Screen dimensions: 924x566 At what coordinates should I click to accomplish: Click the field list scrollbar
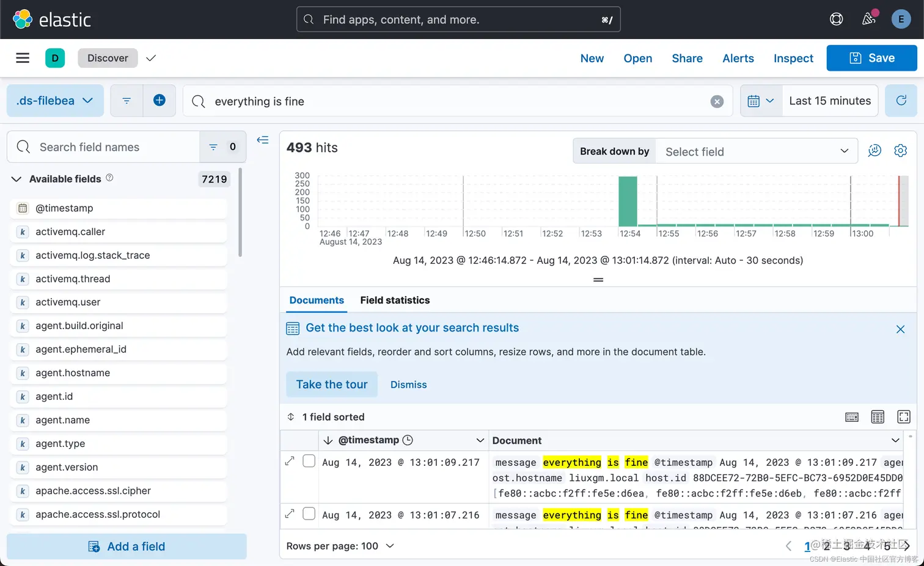pos(240,214)
